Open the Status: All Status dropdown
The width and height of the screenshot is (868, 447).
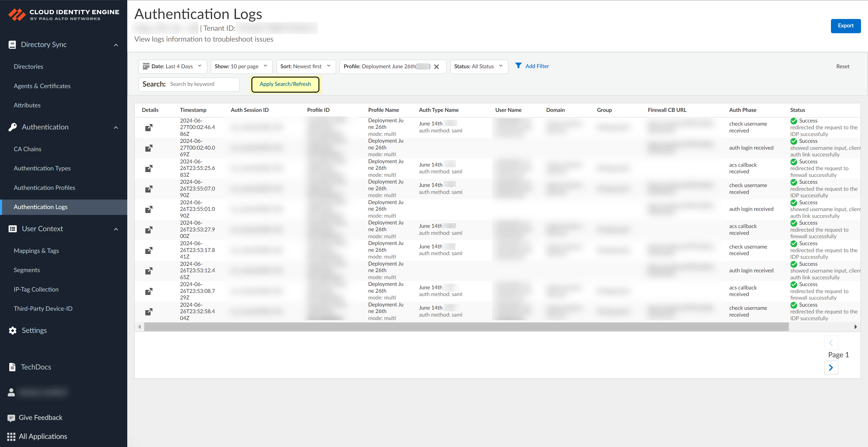tap(479, 66)
